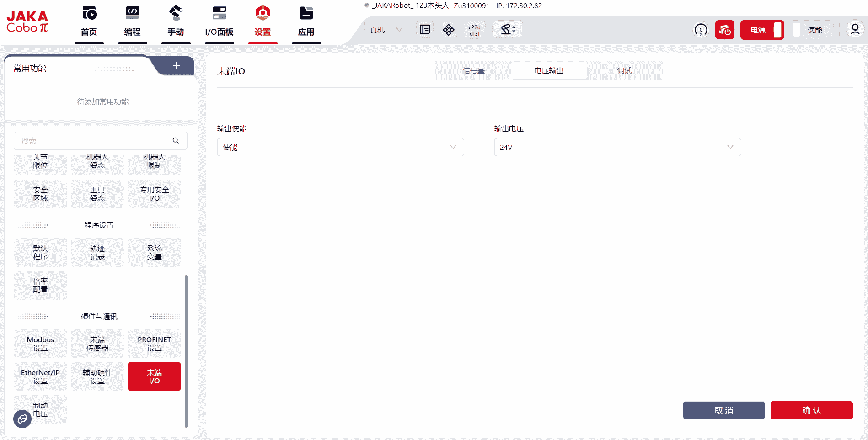
Task: Click the search magnifier icon
Action: pos(176,141)
